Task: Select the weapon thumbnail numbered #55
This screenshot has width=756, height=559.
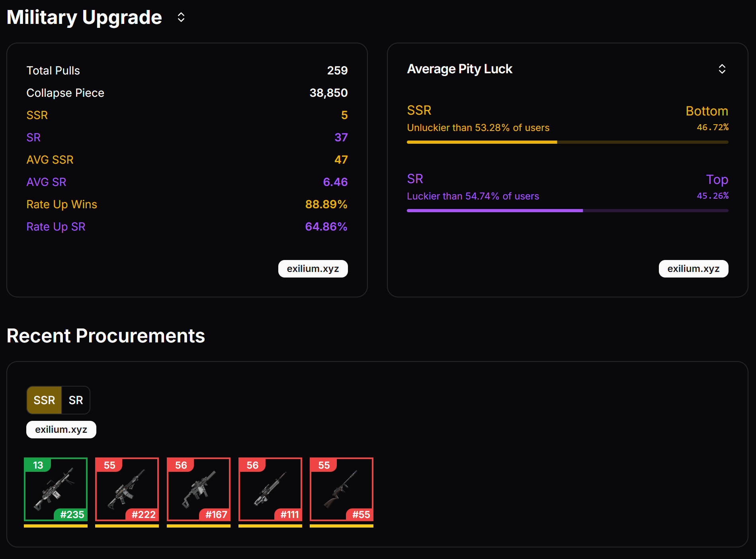Action: [x=342, y=489]
